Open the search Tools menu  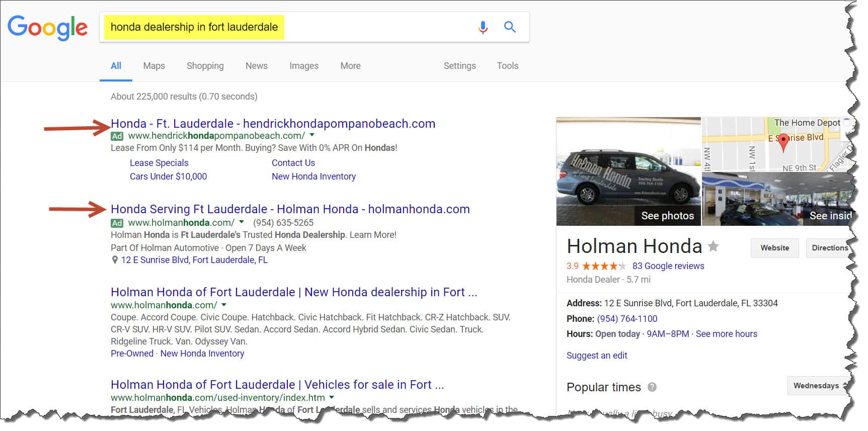(508, 66)
